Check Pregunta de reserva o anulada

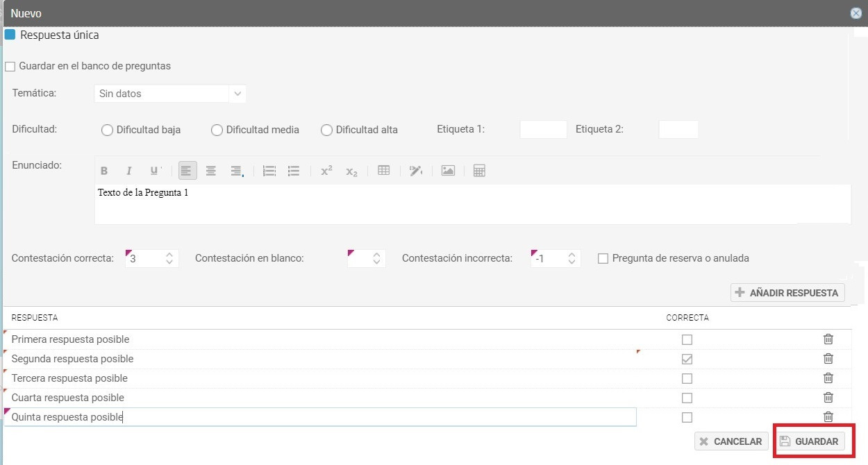[603, 259]
